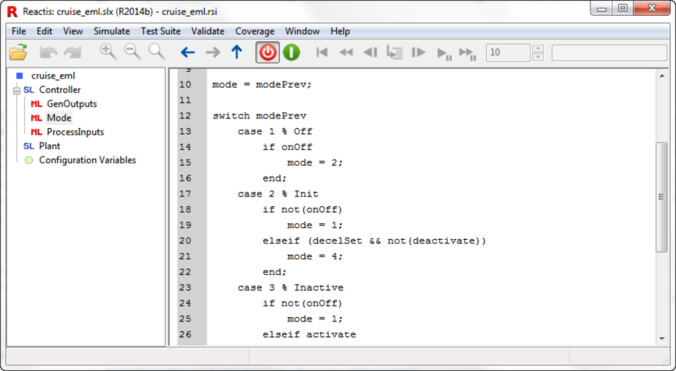Image resolution: width=676 pixels, height=371 pixels.
Task: Click code line 'switch modePrev'
Action: point(260,116)
